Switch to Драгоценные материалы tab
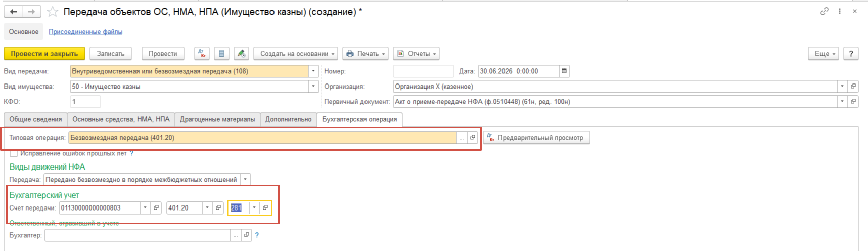 pos(217,119)
